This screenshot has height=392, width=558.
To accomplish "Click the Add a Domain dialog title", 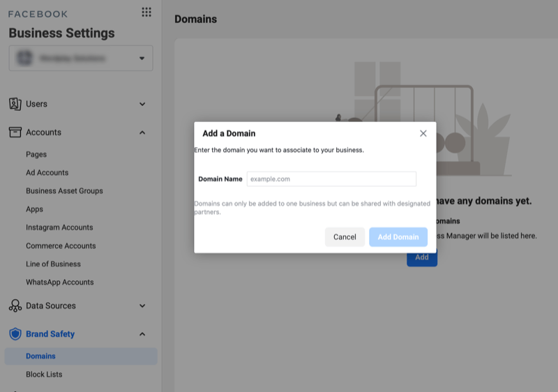I will [x=229, y=133].
